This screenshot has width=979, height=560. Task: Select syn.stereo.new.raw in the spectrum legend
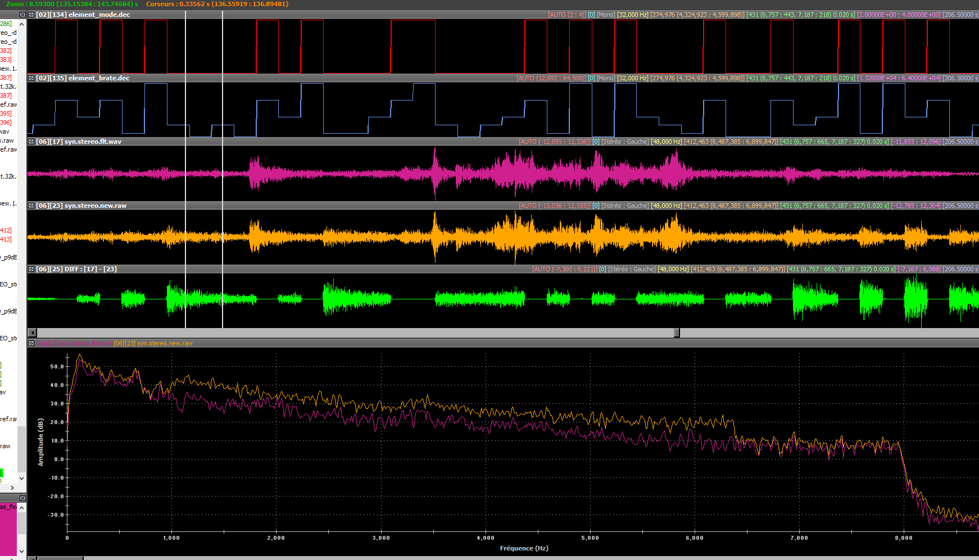click(x=153, y=343)
